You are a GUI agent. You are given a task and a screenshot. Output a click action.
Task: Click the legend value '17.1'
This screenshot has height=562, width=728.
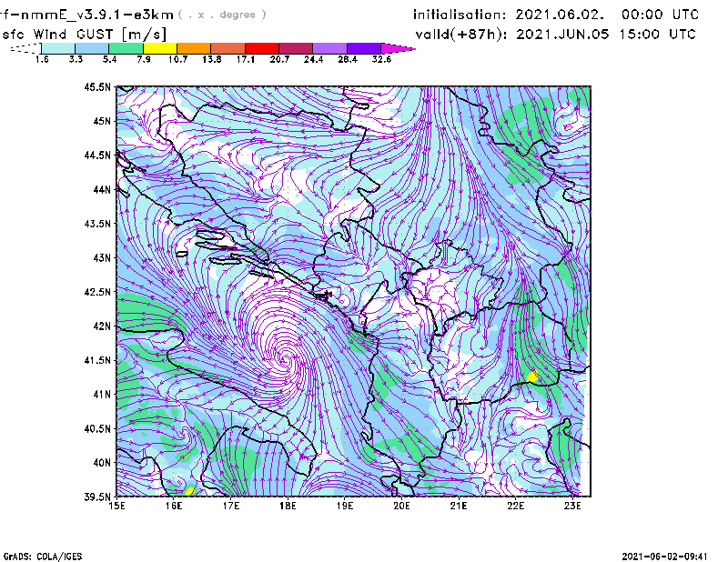(245, 59)
